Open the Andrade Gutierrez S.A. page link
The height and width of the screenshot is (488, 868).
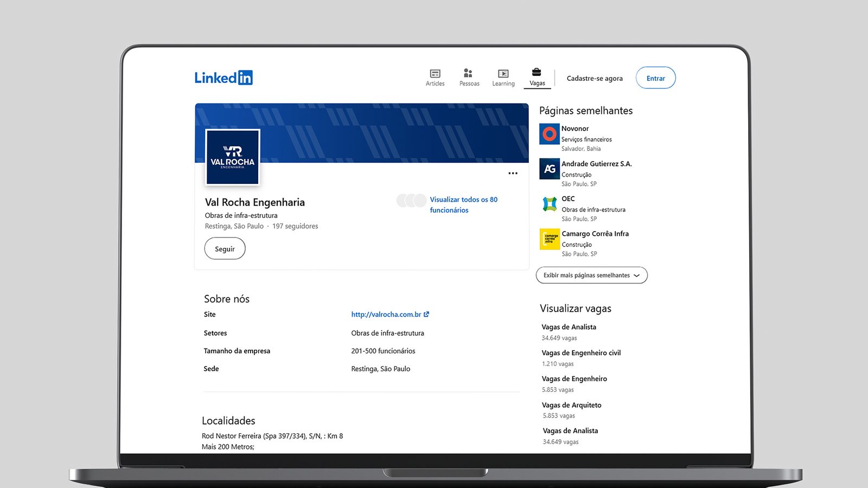597,164
